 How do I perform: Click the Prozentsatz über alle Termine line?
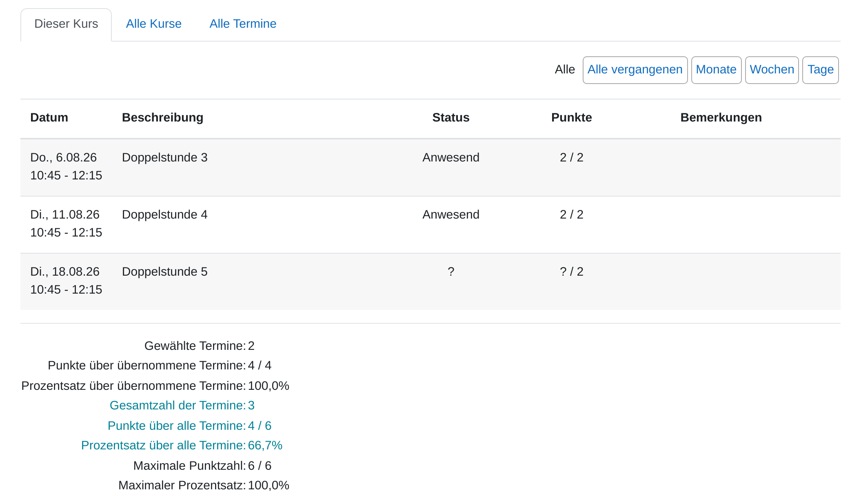(x=182, y=445)
